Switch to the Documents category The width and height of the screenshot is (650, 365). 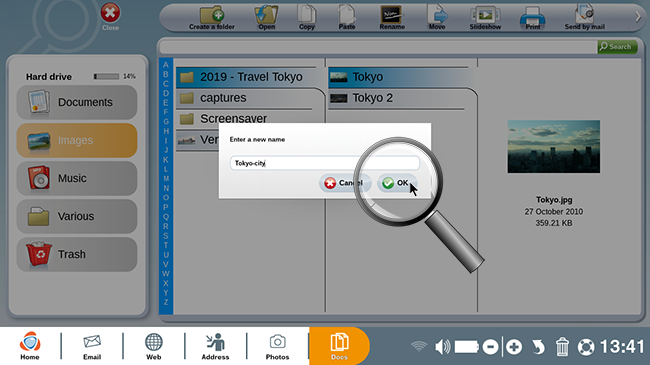point(77,102)
